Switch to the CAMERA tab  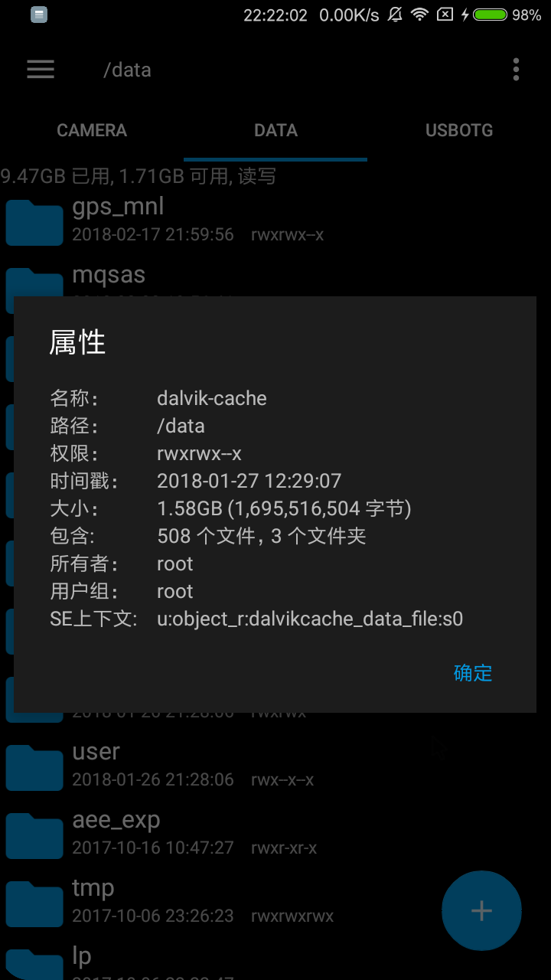pos(92,130)
